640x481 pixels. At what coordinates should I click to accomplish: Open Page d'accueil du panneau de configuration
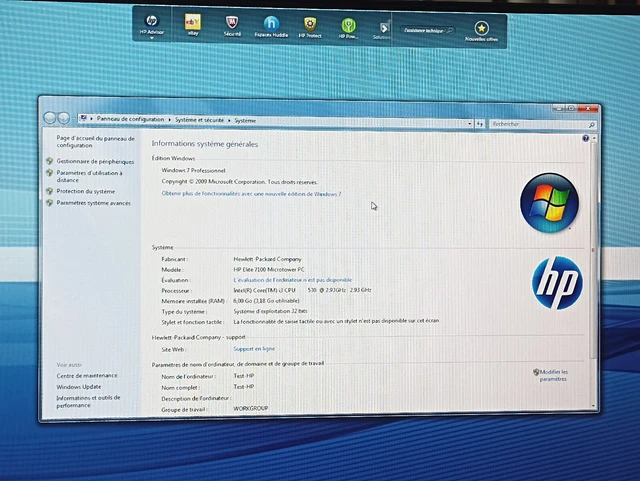click(95, 142)
